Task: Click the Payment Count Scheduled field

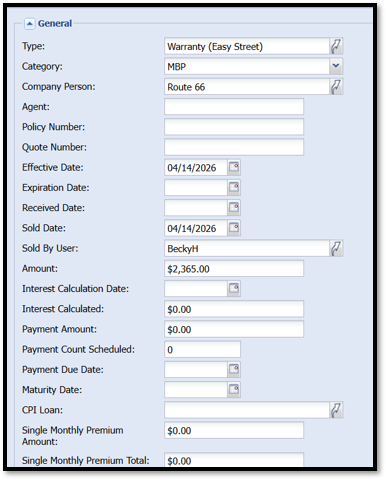Action: (202, 349)
